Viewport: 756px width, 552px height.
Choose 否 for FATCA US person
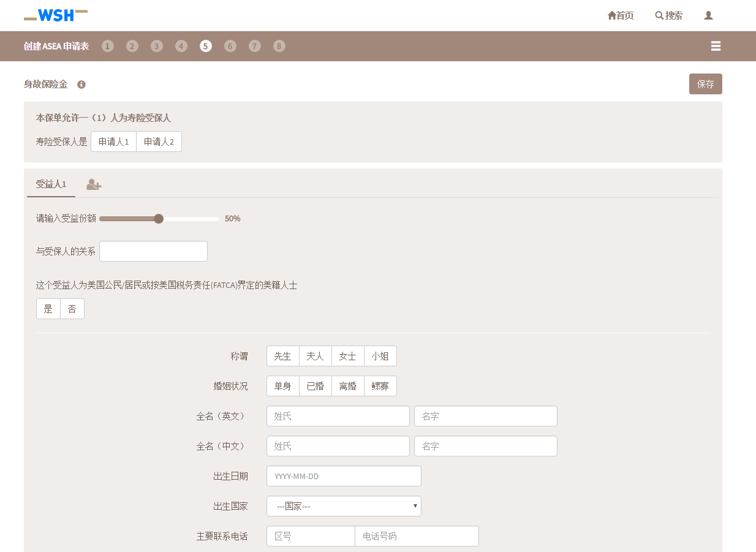point(72,309)
